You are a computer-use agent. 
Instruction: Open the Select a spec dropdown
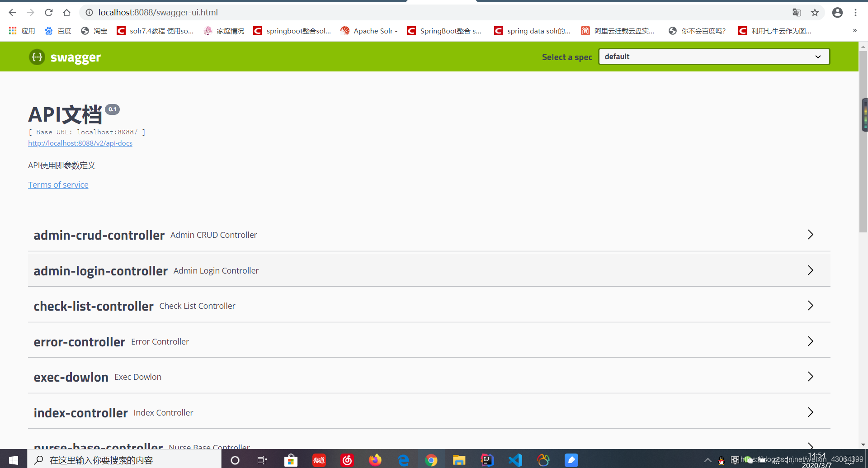tap(714, 57)
